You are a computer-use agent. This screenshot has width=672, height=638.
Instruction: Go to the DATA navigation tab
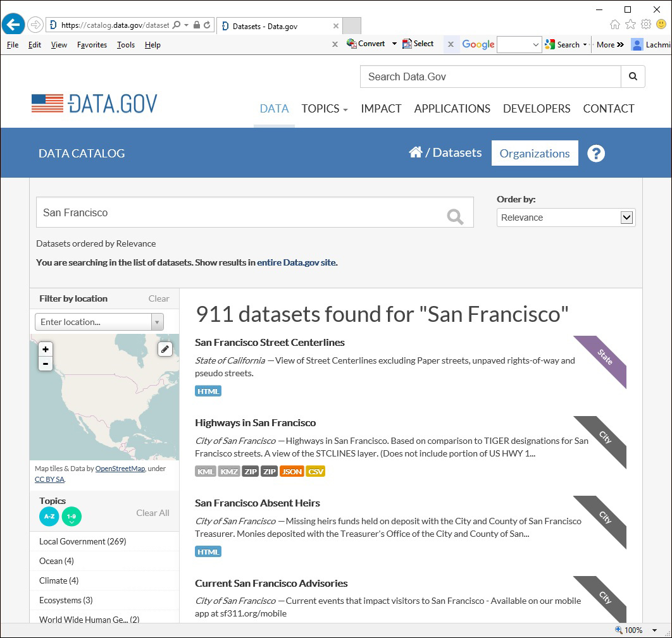274,109
